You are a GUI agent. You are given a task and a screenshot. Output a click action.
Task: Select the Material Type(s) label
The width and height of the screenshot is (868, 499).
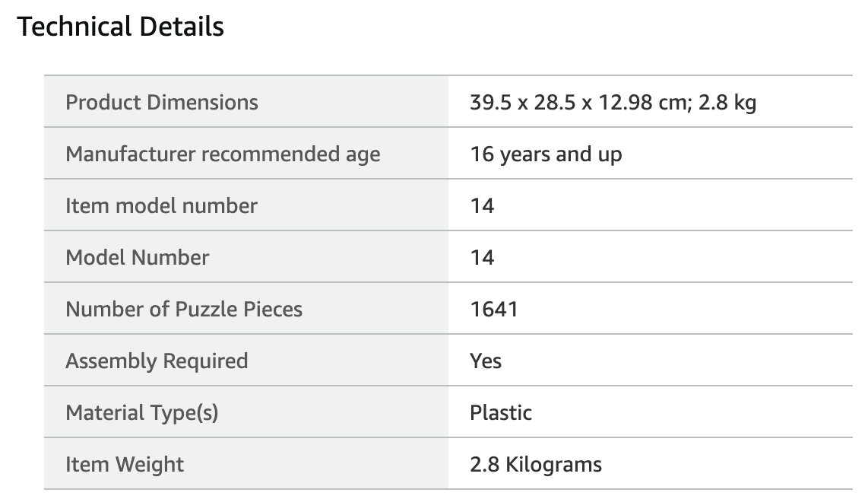click(x=141, y=413)
